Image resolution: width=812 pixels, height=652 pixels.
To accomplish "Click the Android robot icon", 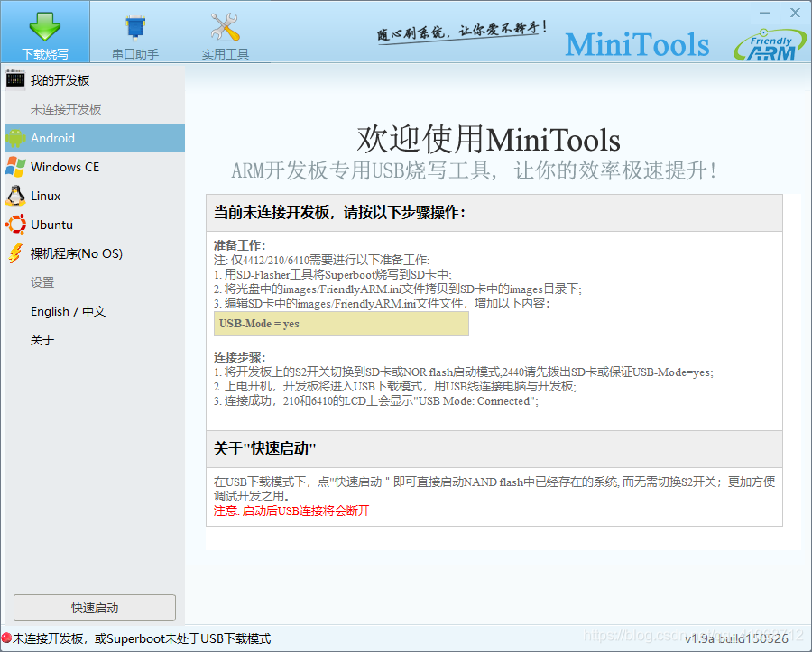I will [x=15, y=138].
